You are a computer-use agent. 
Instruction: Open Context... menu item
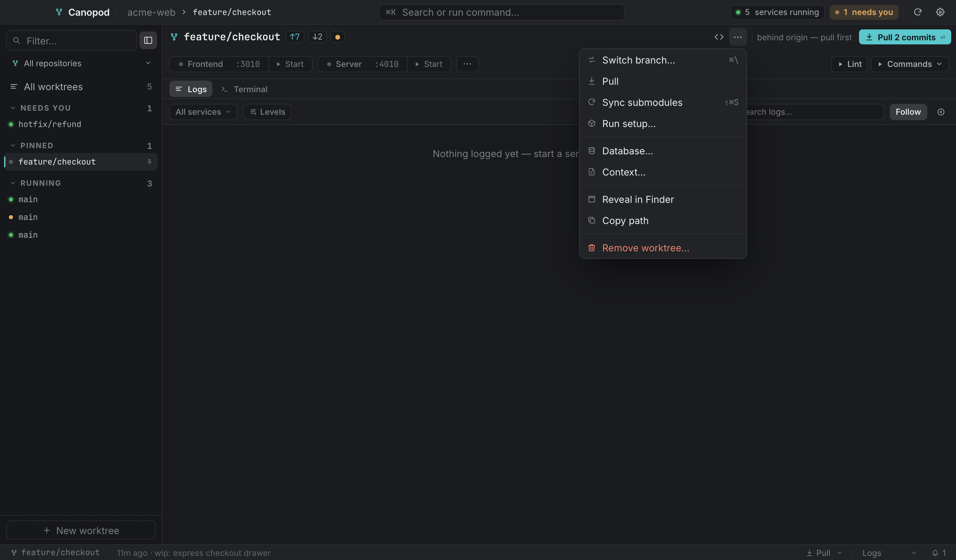pyautogui.click(x=663, y=172)
